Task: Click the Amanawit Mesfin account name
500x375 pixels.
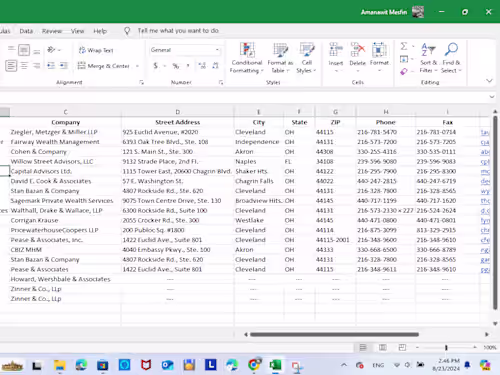Action: click(384, 12)
